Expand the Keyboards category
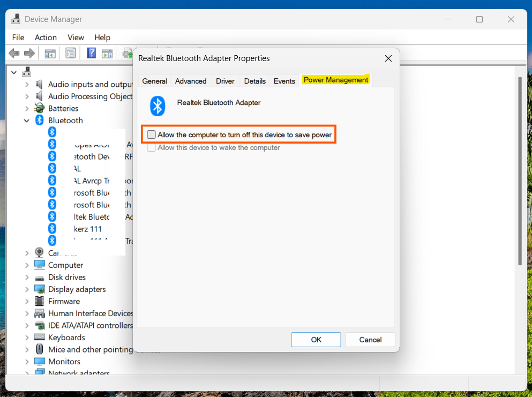 [26, 337]
